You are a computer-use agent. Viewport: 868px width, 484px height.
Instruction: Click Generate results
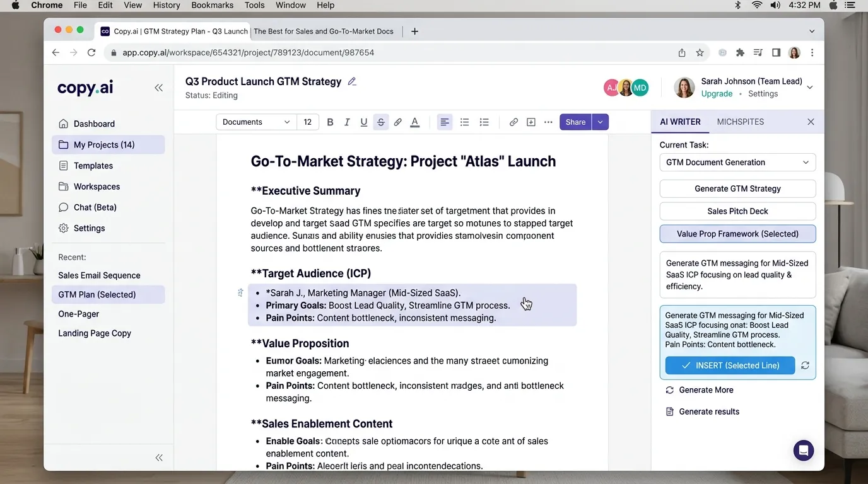[x=702, y=412]
